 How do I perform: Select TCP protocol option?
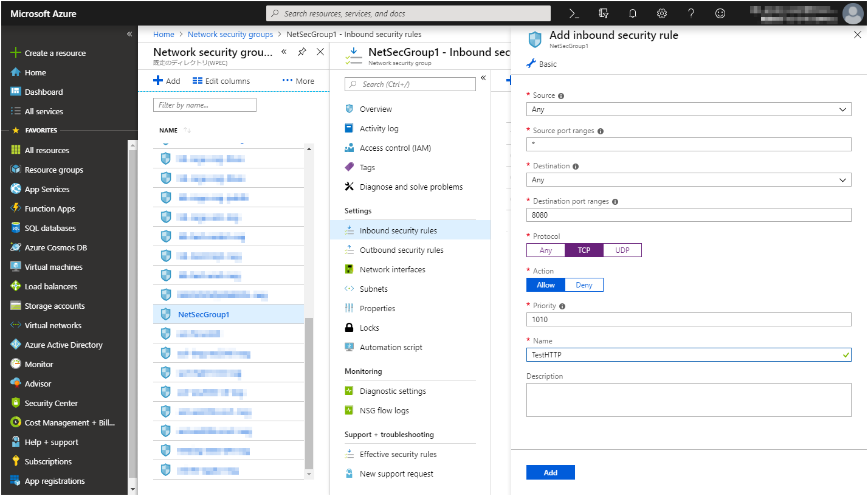pyautogui.click(x=584, y=250)
